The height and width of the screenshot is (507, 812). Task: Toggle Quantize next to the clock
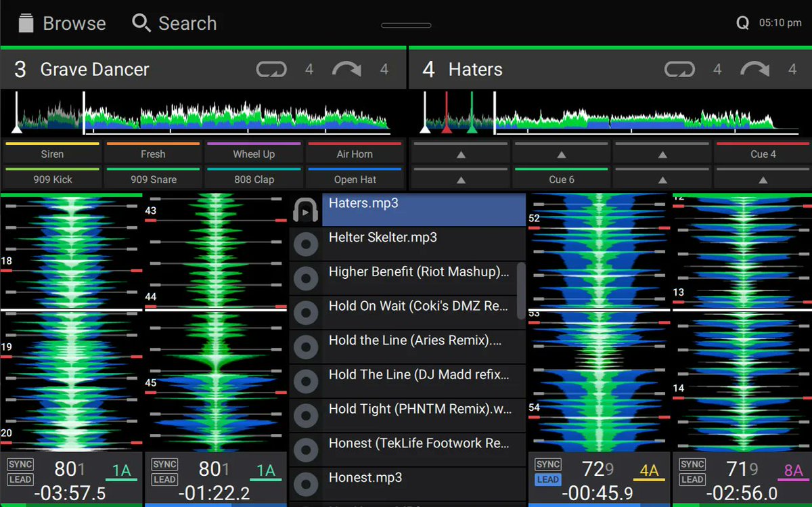(x=742, y=22)
